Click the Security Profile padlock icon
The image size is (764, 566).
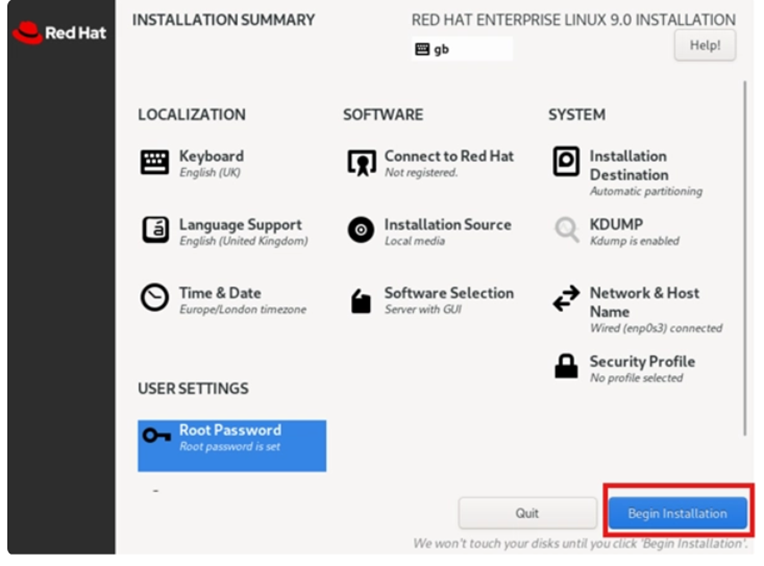pos(566,366)
